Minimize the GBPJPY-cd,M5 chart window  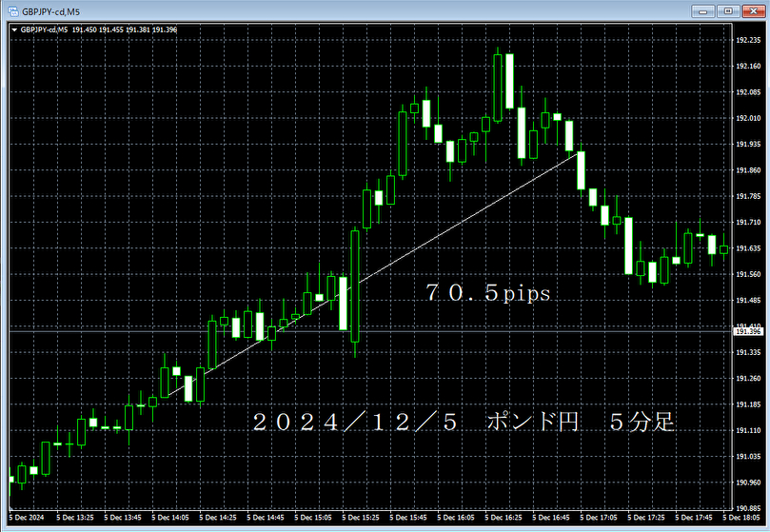(x=702, y=10)
